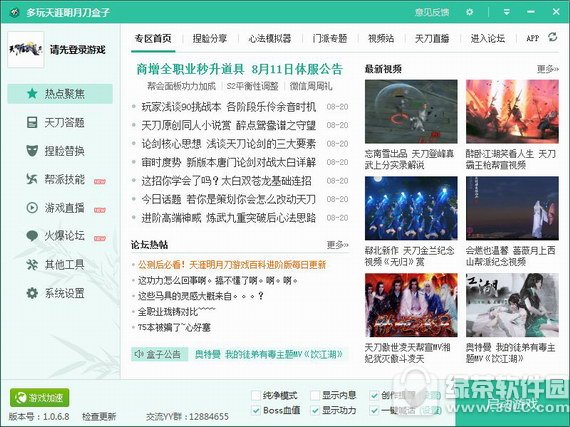Image resolution: width=570 pixels, height=427 pixels.
Task: Select the APP tab
Action: click(x=533, y=38)
